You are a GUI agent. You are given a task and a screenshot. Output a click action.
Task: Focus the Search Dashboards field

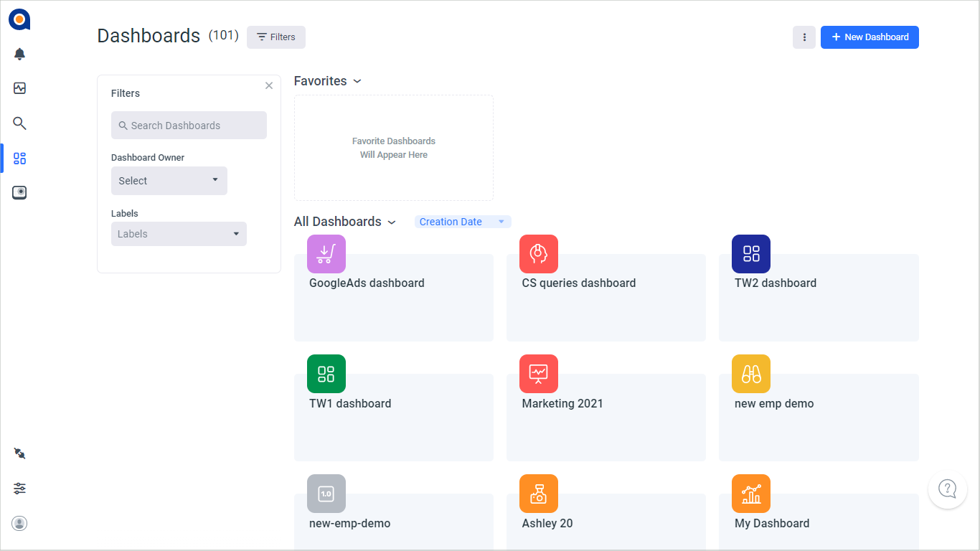[189, 126]
